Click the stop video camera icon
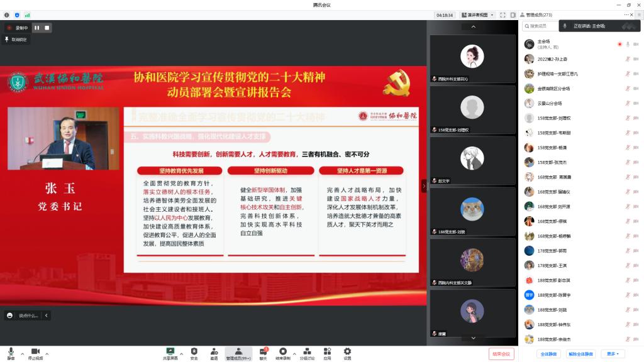 (35, 351)
